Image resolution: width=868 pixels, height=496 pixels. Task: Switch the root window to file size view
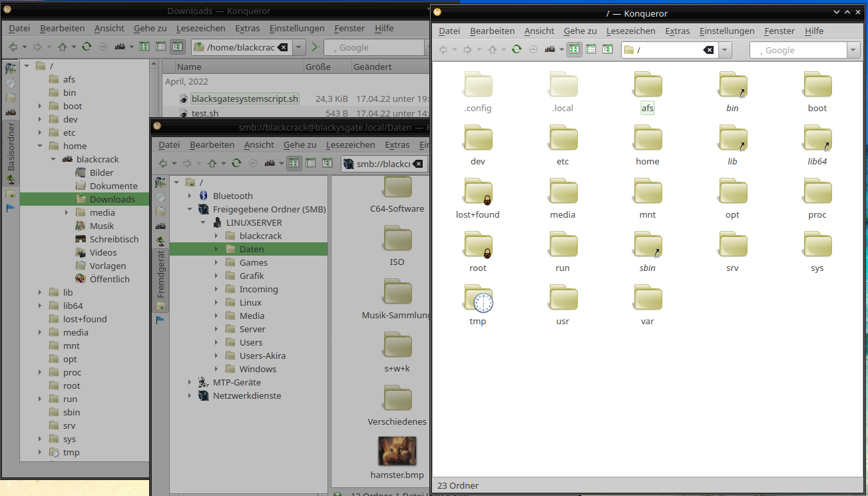pos(607,49)
